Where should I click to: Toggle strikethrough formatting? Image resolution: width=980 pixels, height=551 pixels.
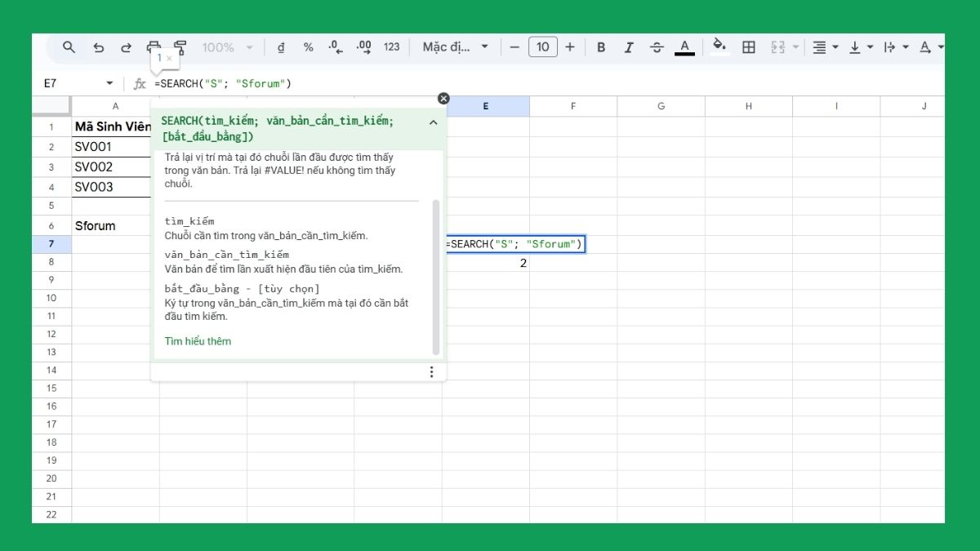click(x=657, y=47)
